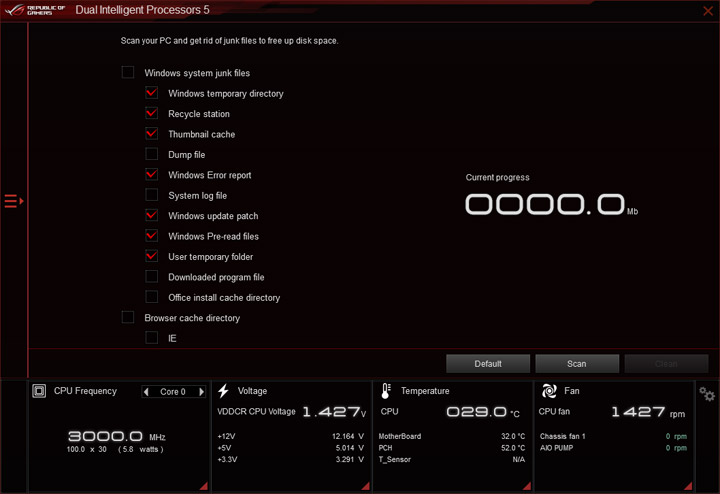Click the VDDCR CPU Voltage label
The width and height of the screenshot is (720, 494).
[256, 412]
